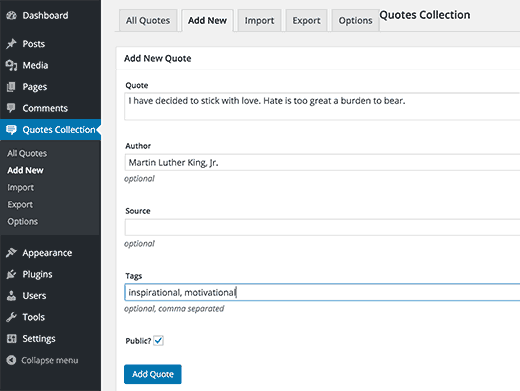Open the Comments speech bubble icon
The image size is (520, 391).
[x=11, y=108]
